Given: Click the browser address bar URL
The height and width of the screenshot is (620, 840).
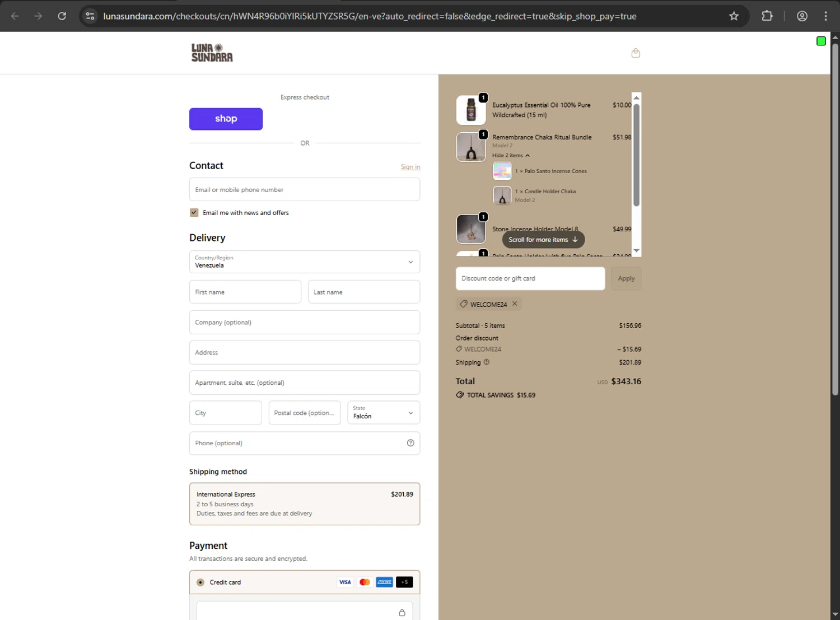Looking at the screenshot, I should click(x=370, y=16).
